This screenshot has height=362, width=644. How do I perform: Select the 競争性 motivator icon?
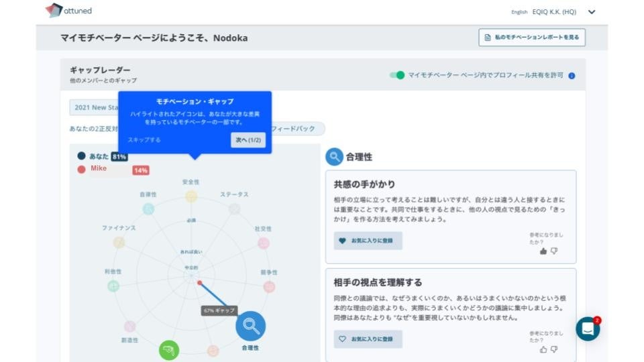269,286
